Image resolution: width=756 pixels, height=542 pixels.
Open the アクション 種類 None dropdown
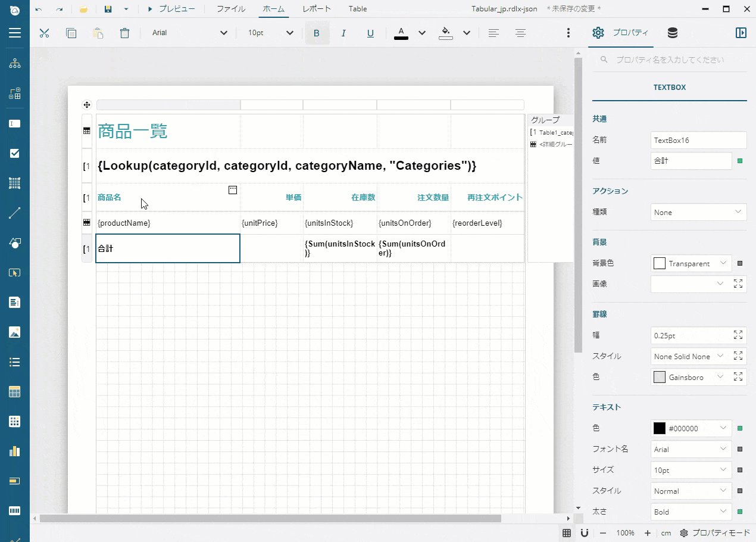click(699, 212)
